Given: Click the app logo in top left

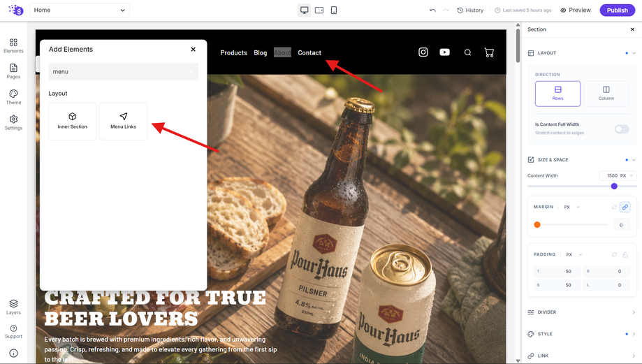Looking at the screenshot, I should [x=16, y=10].
